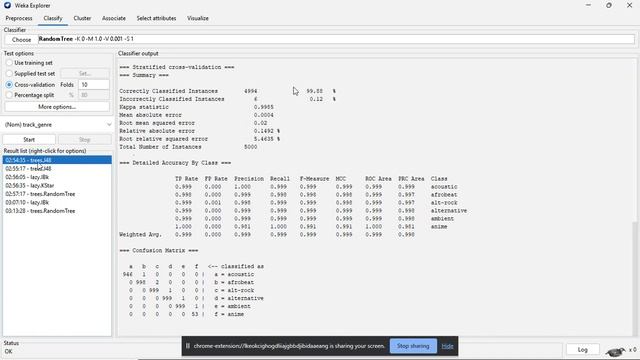The image size is (640, 360).
Task: Select result 02:55:17 - trees.J48
Action: coord(57,169)
